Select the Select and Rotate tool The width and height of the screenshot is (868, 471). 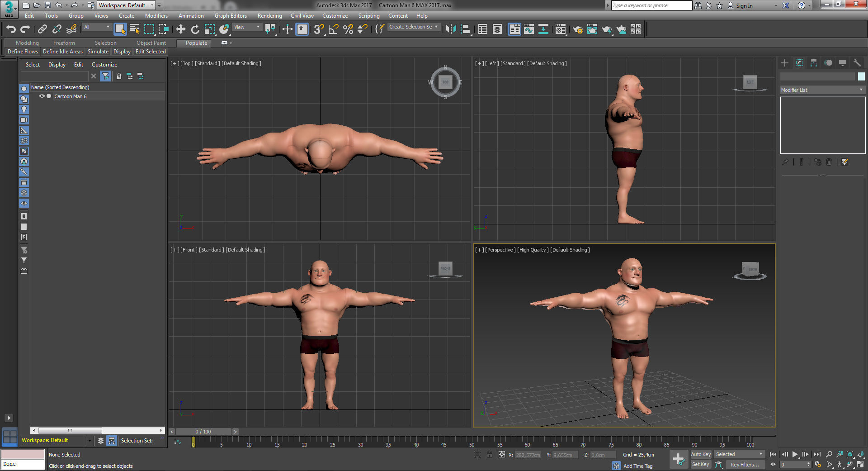[x=195, y=29]
